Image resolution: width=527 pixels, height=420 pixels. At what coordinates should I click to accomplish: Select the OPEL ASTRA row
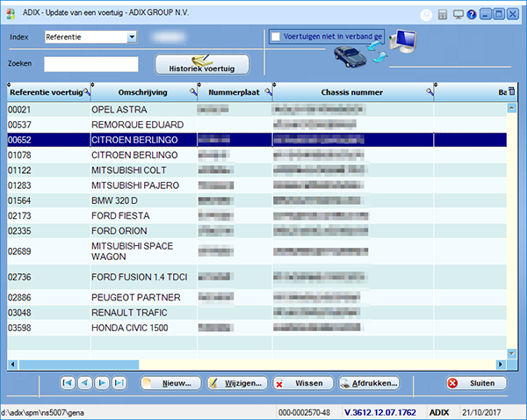coord(256,110)
